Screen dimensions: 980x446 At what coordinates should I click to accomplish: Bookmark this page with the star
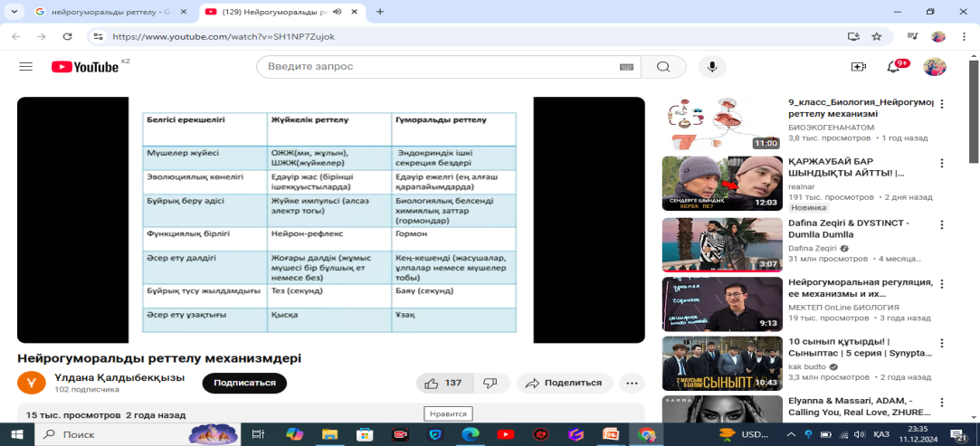click(x=877, y=37)
